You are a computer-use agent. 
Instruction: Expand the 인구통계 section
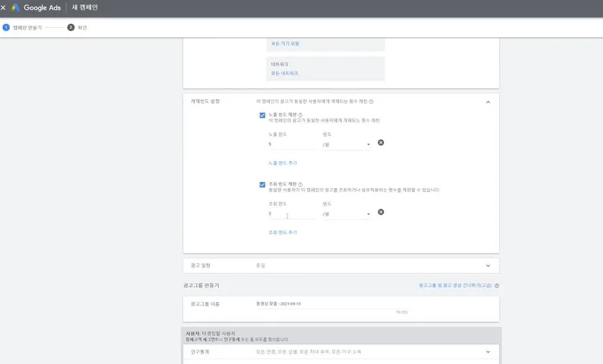[488, 351]
